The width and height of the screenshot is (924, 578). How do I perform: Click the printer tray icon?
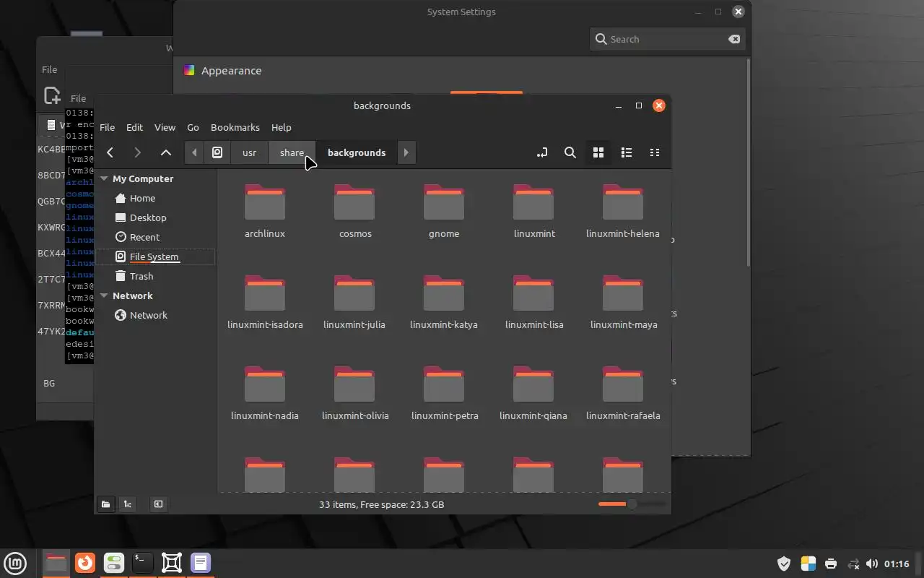pyautogui.click(x=831, y=564)
